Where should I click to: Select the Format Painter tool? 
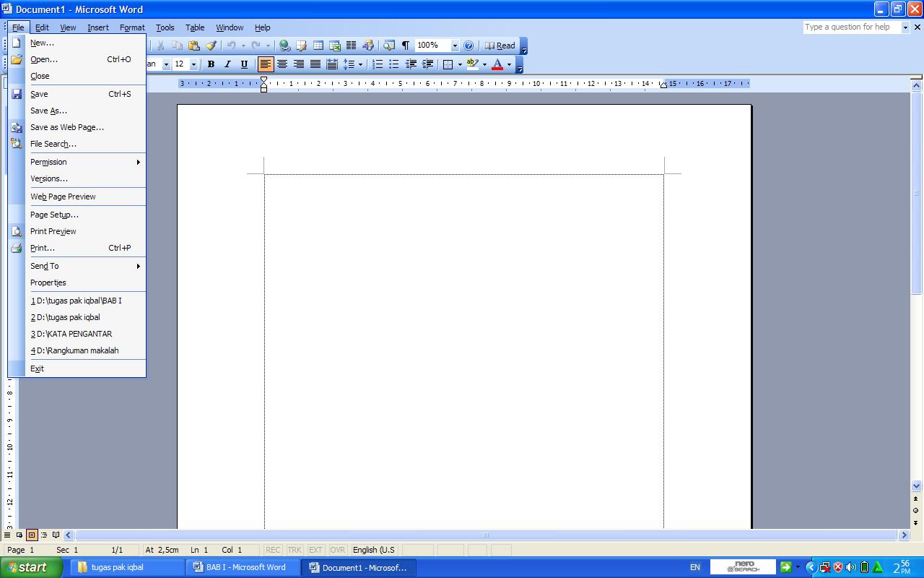(211, 45)
